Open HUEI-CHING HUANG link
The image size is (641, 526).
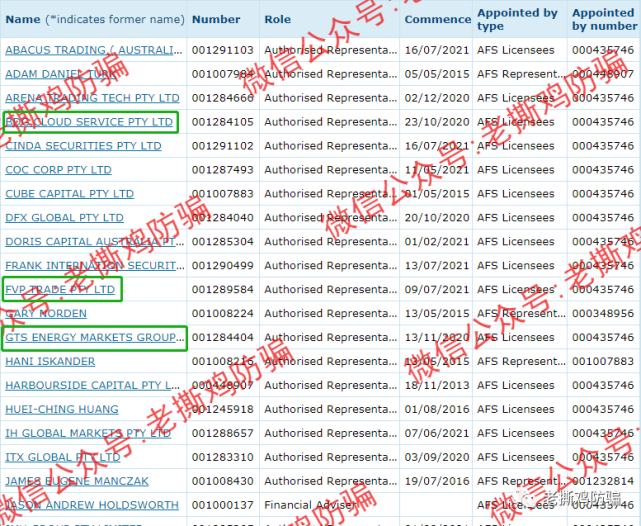click(62, 409)
